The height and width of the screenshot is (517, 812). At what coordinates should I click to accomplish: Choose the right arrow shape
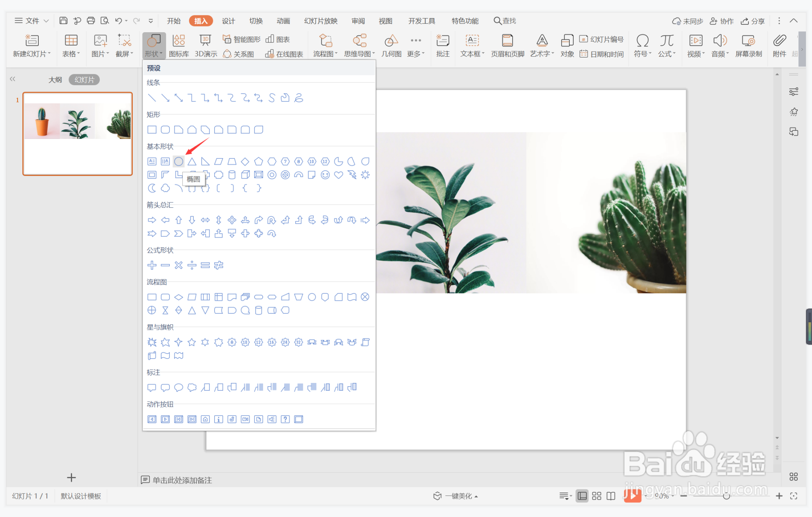[152, 220]
